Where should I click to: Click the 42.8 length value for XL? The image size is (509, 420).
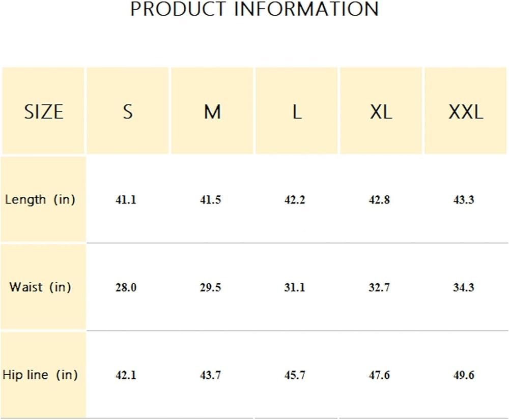point(379,200)
